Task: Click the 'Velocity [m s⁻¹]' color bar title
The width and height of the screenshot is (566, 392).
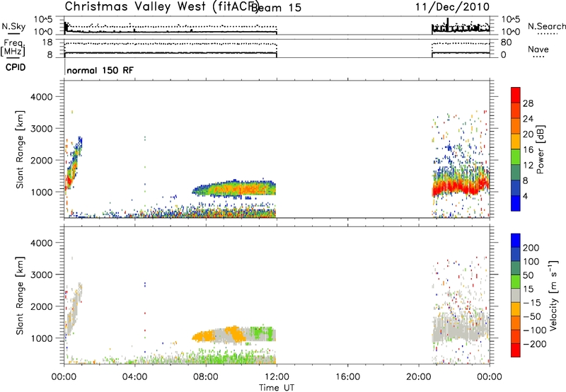Action: click(x=553, y=295)
